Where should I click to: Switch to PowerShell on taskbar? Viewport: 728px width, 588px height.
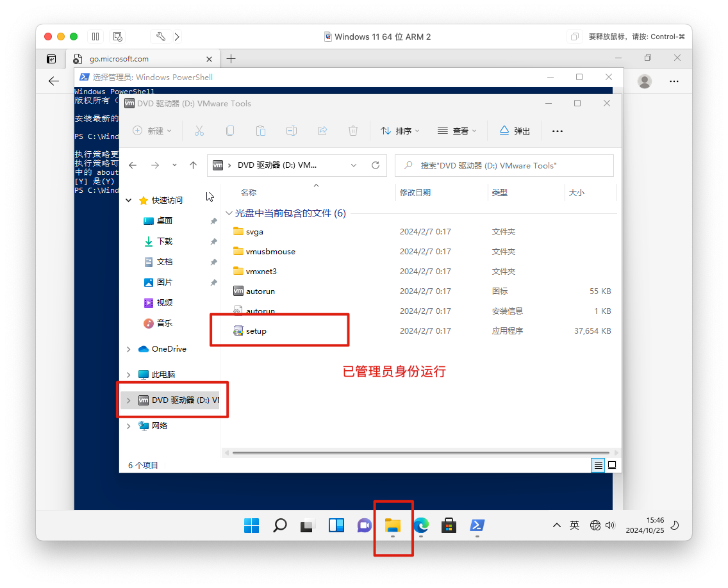tap(477, 526)
